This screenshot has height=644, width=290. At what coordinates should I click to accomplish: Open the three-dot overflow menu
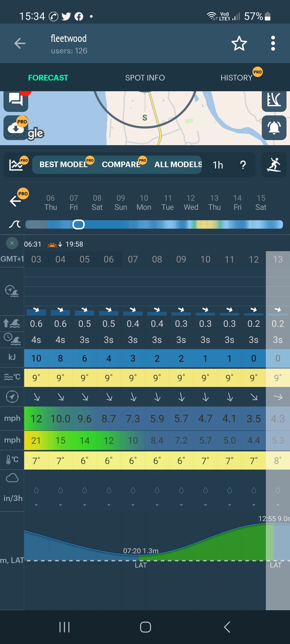click(x=273, y=43)
